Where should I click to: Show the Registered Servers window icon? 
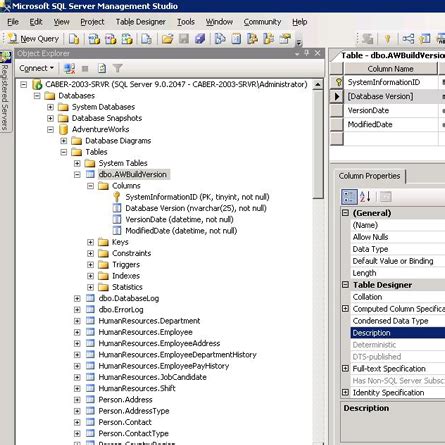[220, 39]
